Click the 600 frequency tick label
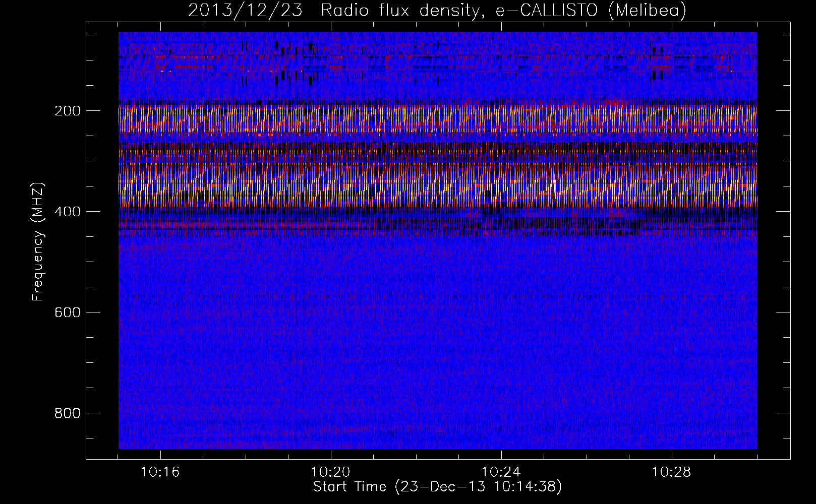 click(x=67, y=312)
